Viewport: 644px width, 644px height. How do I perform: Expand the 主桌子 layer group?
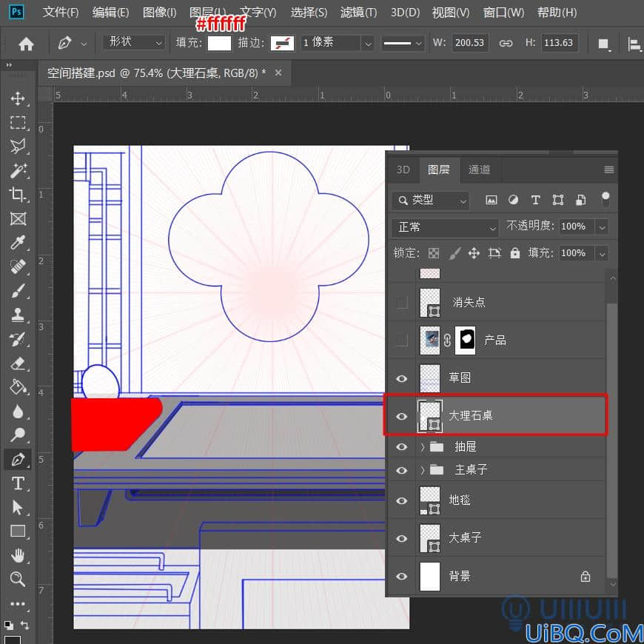point(423,470)
